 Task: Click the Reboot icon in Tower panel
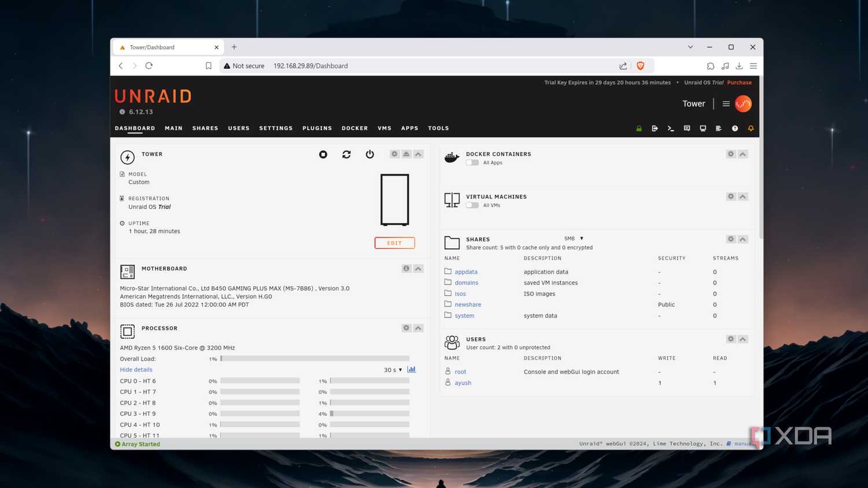click(346, 154)
